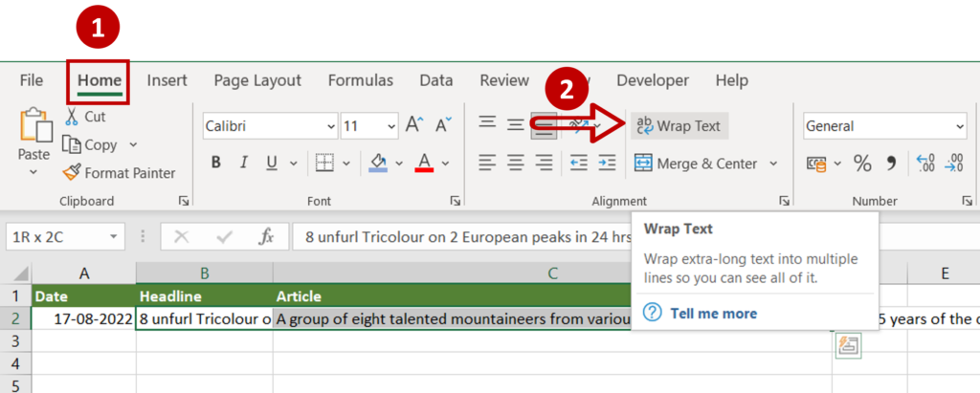Click the Select All corner triangle

[20, 274]
